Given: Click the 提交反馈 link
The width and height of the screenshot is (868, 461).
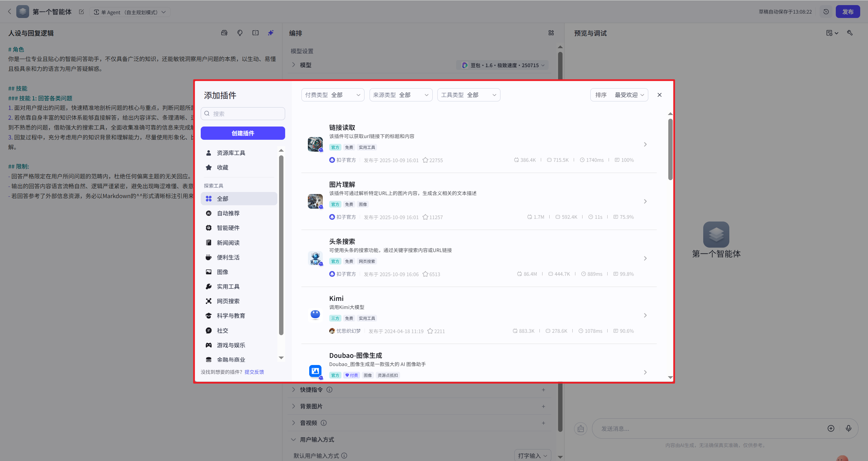Looking at the screenshot, I should [254, 372].
